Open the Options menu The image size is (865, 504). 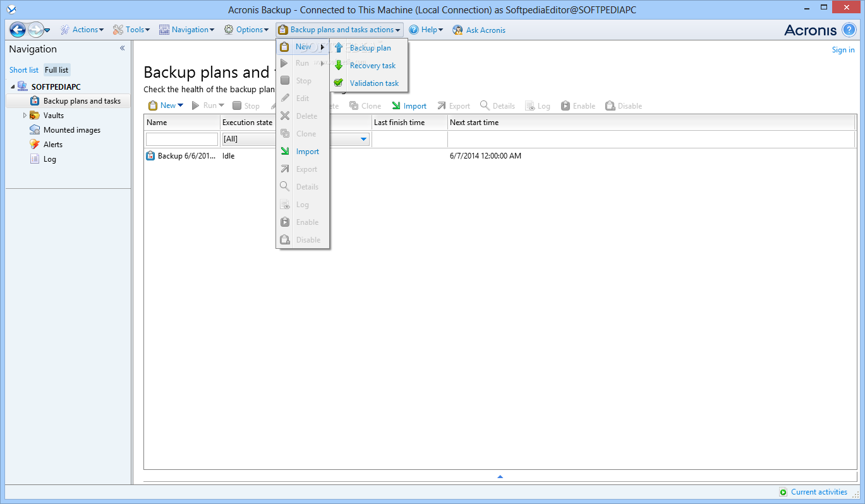point(246,30)
